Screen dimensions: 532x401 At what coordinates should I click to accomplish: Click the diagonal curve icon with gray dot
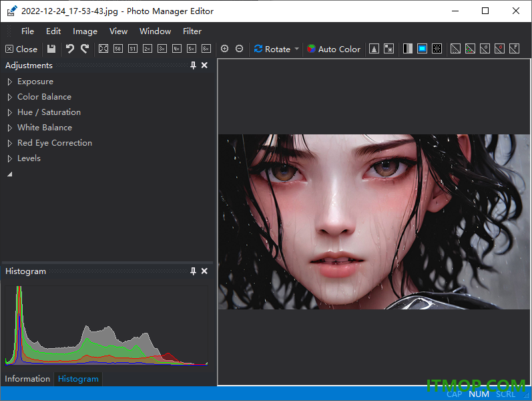click(485, 49)
